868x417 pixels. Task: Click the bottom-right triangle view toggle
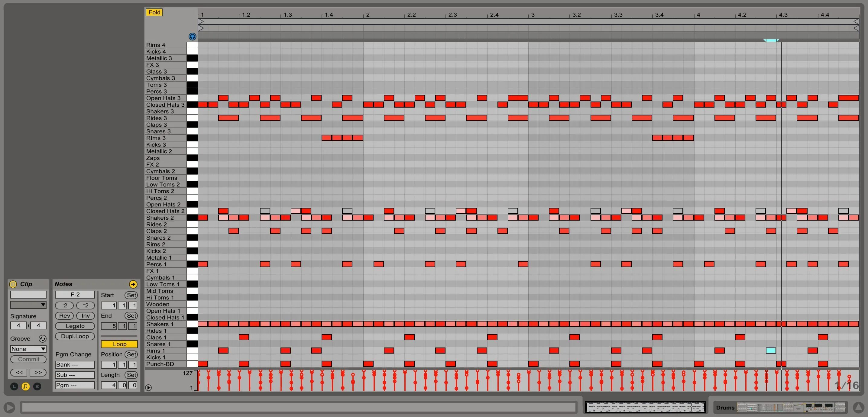pyautogui.click(x=859, y=407)
